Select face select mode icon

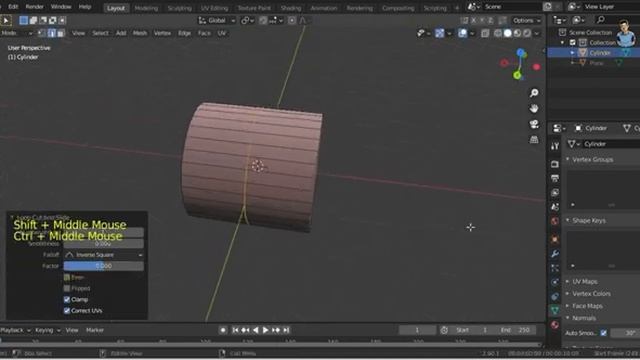point(61,33)
